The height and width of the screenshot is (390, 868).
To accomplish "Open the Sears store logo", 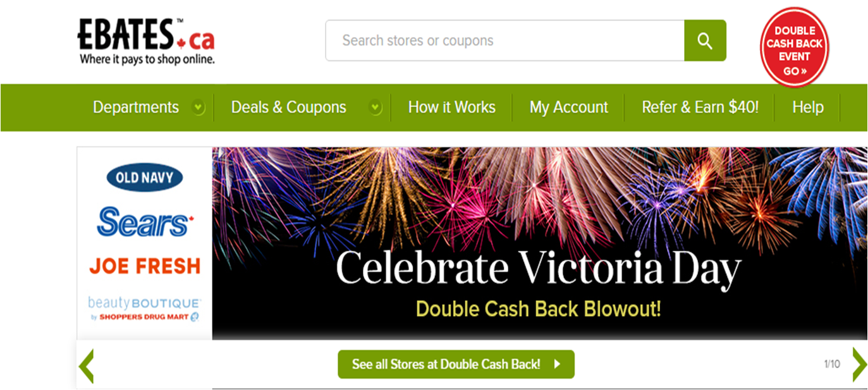I will 145,222.
